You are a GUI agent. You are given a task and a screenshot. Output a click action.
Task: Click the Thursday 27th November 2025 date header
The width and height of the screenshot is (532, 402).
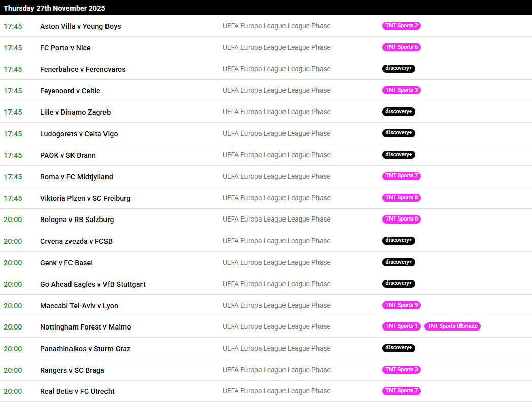tap(54, 8)
